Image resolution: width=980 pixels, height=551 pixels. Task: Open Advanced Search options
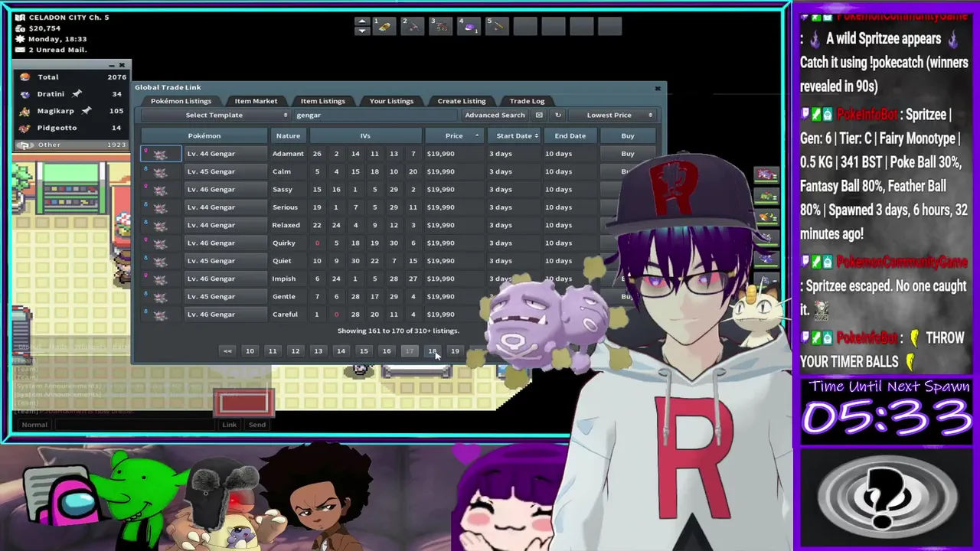(x=495, y=115)
